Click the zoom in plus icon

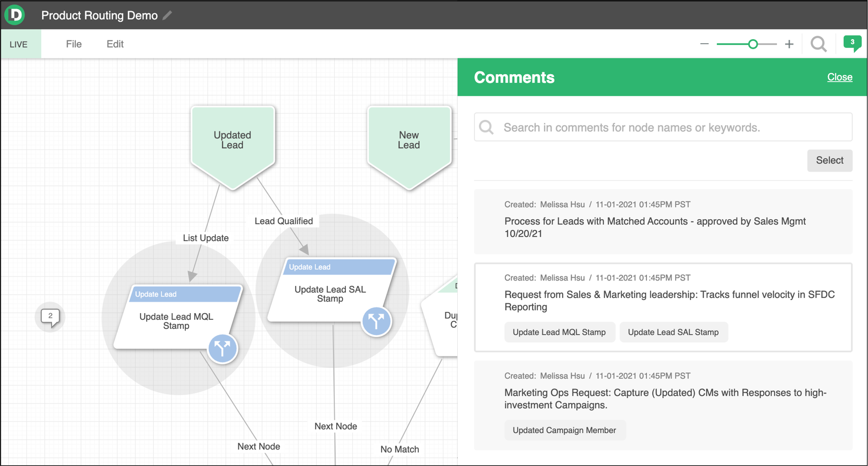789,44
